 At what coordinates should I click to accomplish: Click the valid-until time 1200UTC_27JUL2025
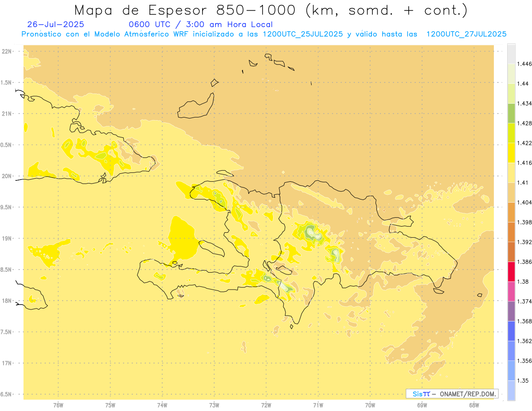[466, 34]
